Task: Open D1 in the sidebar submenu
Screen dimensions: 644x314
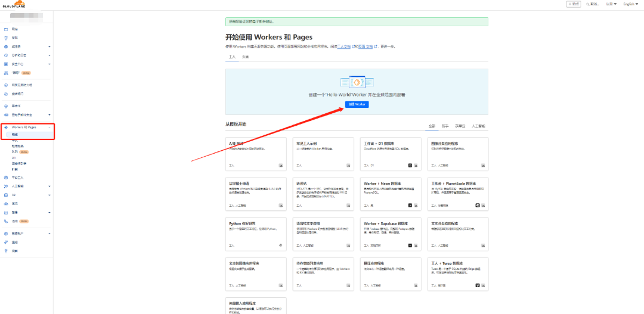Action: pos(14,158)
